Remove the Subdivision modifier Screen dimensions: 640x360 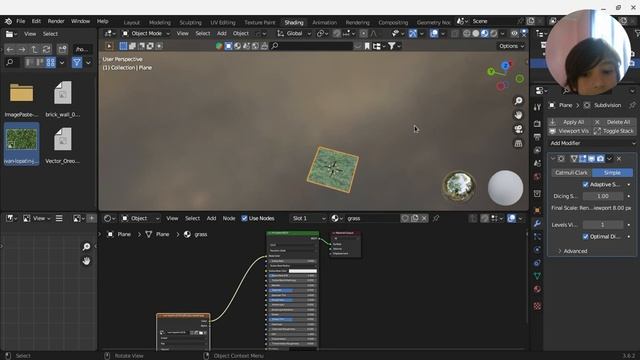[619, 158]
